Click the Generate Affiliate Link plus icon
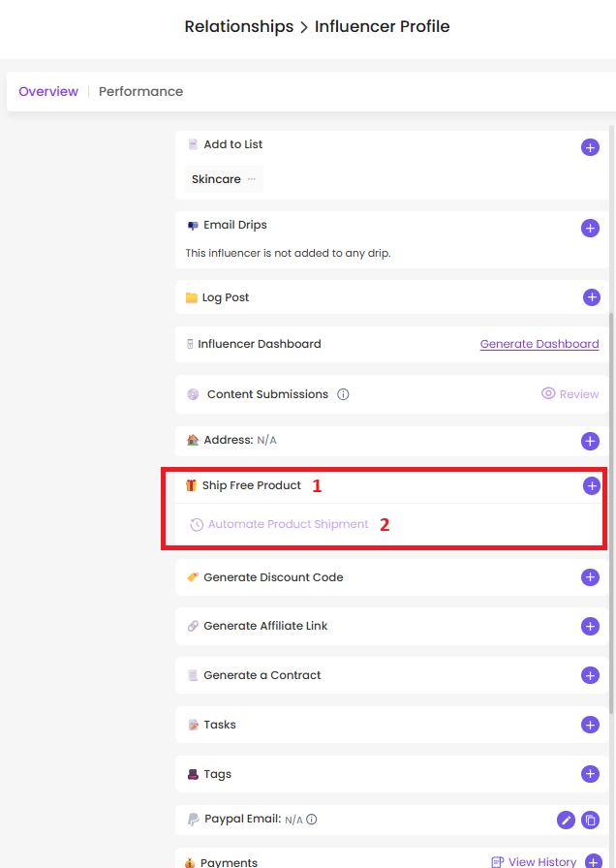The width and height of the screenshot is (616, 868). 590,626
